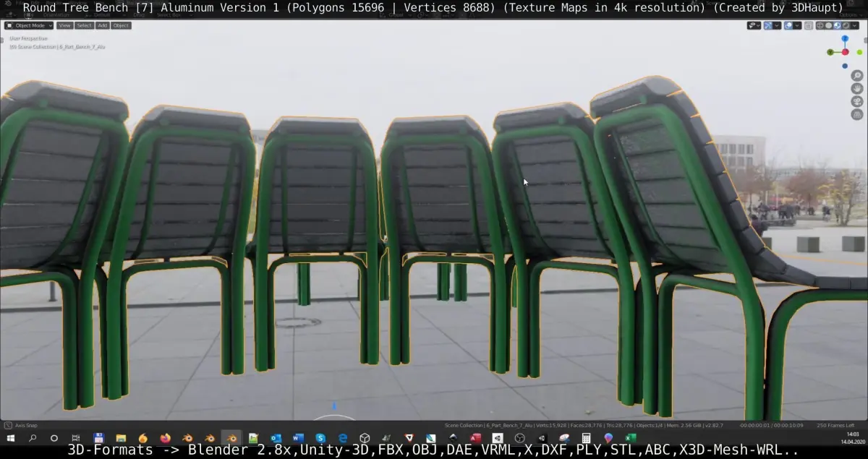Viewport: 868px width, 459px height.
Task: Expand the gizmo options dropdown arrow
Action: [x=777, y=25]
